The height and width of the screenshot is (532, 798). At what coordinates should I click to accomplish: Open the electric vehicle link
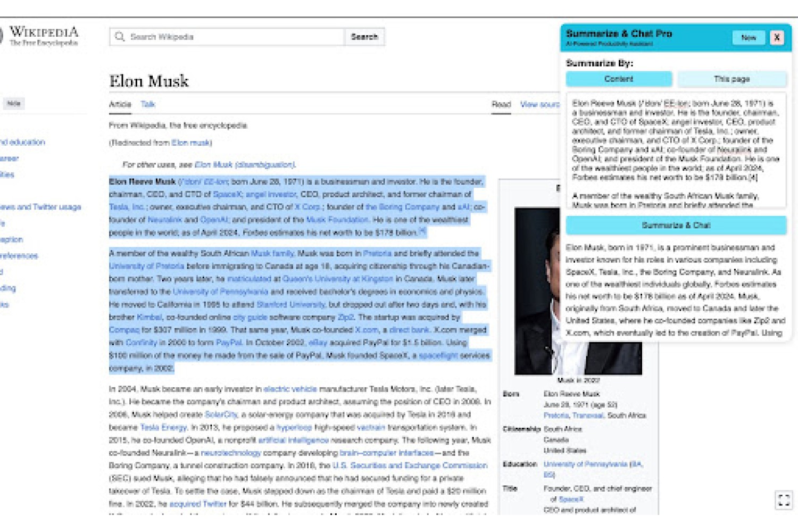click(290, 389)
